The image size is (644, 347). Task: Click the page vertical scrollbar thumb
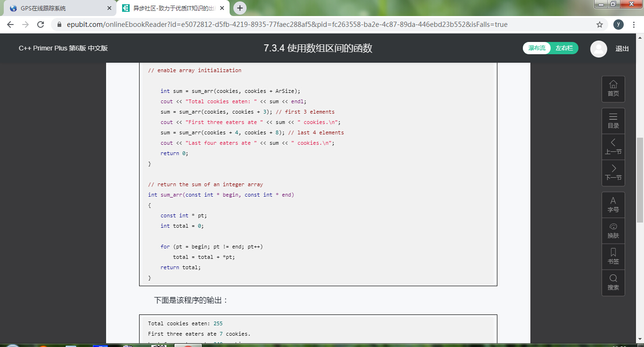[x=639, y=179]
